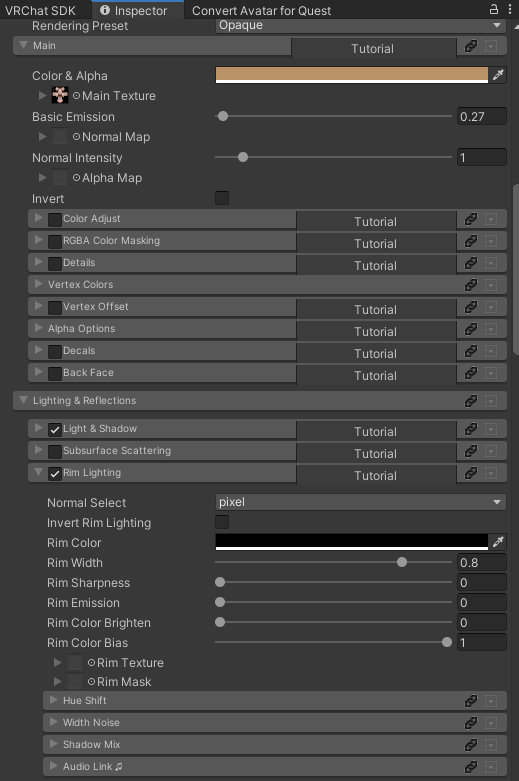Click the Hue Shift link icon
This screenshot has width=519, height=781.
471,701
